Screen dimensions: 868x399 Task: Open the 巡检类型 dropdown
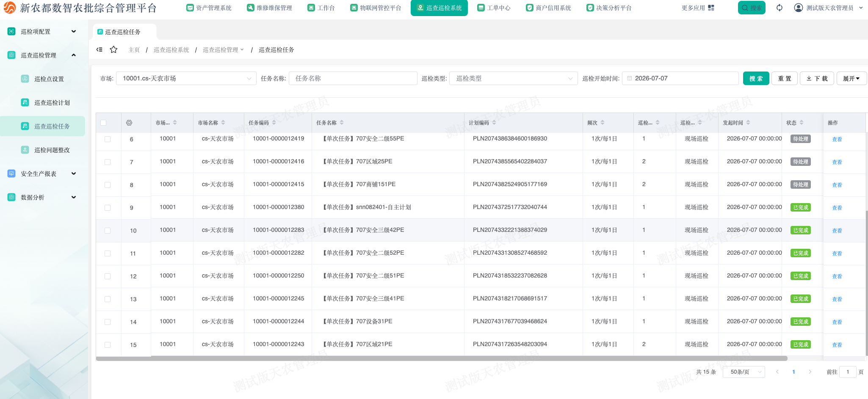pyautogui.click(x=513, y=78)
